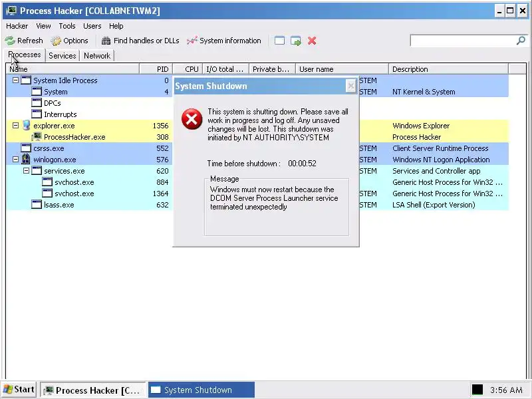The image size is (532, 399).
Task: Click PID 1356 cell
Action: [x=160, y=126]
